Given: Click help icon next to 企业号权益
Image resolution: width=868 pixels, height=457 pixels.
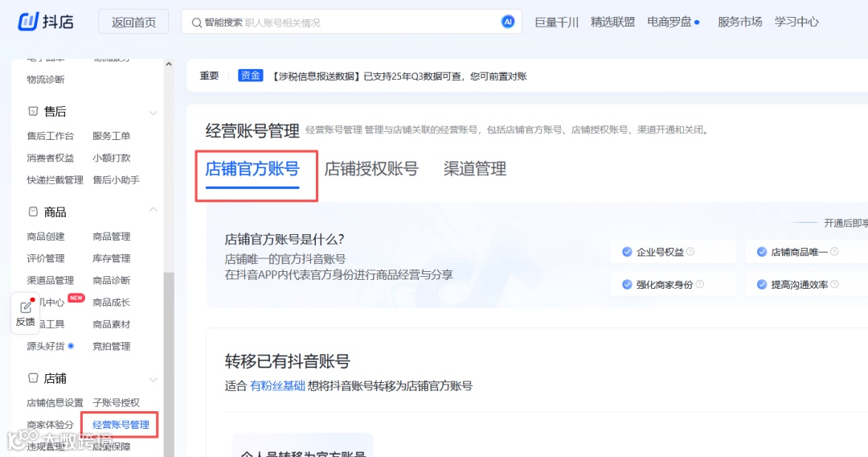Looking at the screenshot, I should coord(690,252).
